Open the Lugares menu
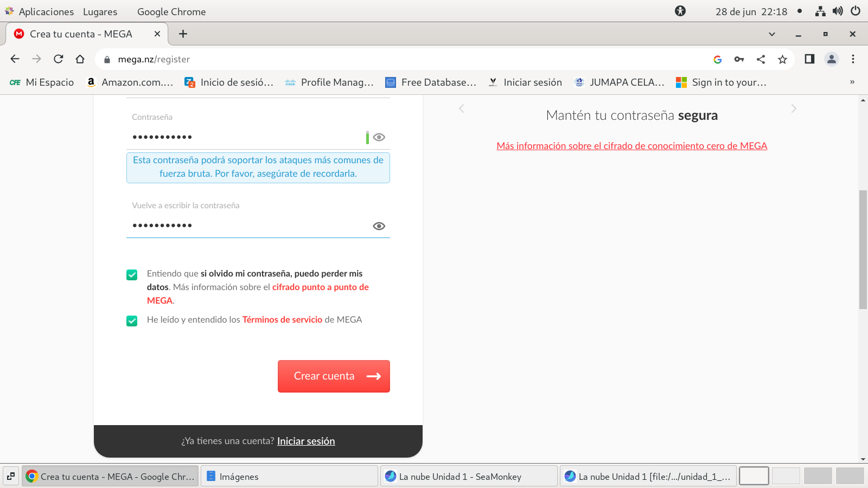 (100, 11)
